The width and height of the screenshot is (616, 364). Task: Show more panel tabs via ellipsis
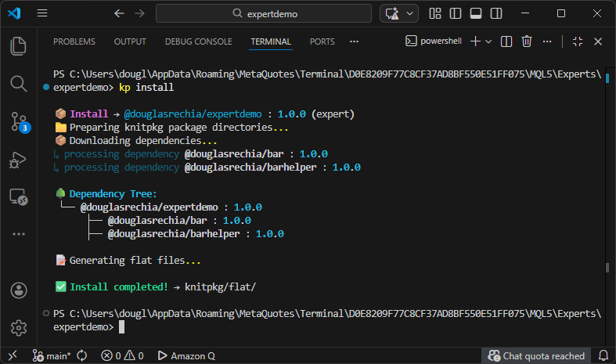[x=354, y=41]
